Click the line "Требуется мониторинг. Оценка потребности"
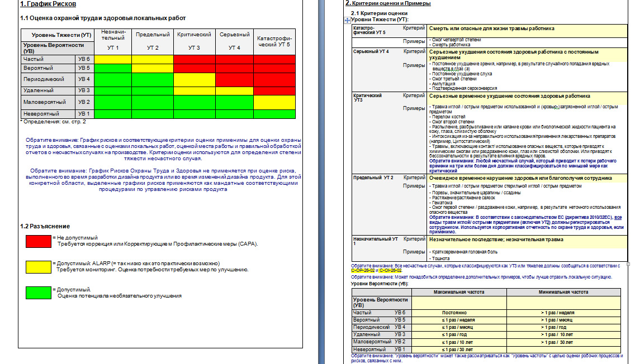The width and height of the screenshot is (635, 364). pyautogui.click(x=152, y=270)
